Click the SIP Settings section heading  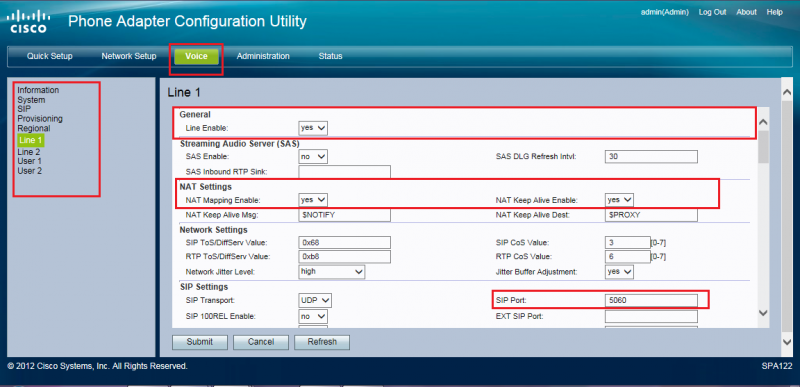204,287
